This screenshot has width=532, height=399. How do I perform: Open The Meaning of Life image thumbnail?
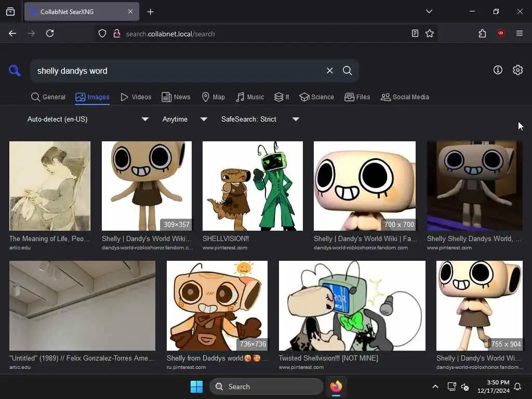pos(50,186)
